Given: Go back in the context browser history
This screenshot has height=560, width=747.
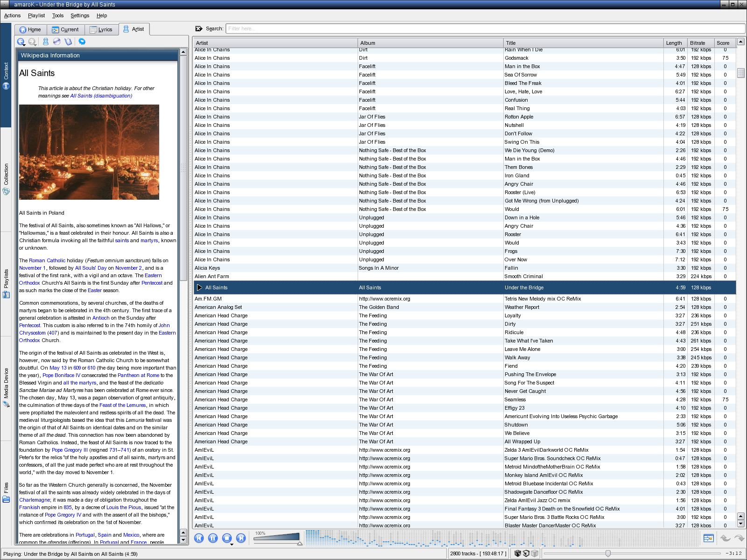Looking at the screenshot, I should tap(21, 42).
